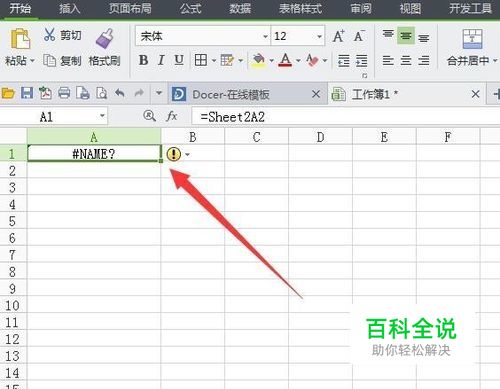Toggle Underline formatting

pyautogui.click(x=179, y=60)
